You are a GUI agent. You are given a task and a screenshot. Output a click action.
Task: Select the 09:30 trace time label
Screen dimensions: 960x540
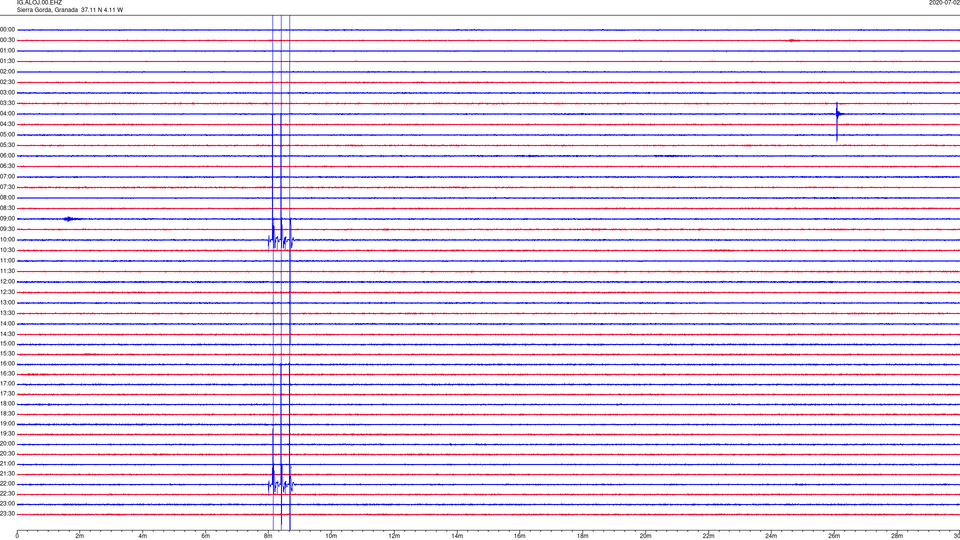click(x=8, y=229)
